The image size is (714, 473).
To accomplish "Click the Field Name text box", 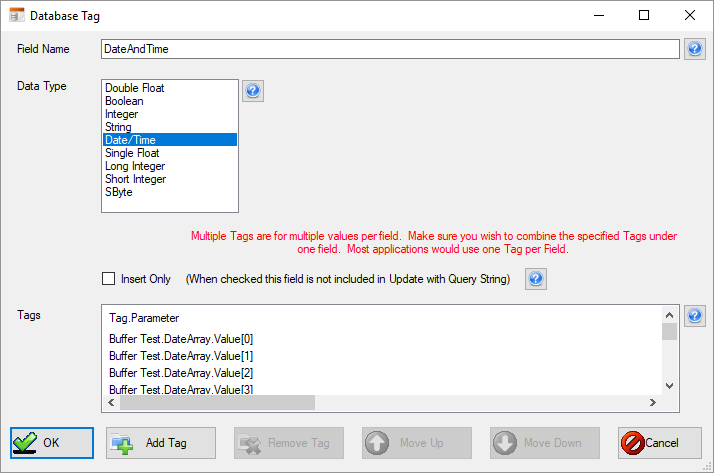I will point(390,49).
